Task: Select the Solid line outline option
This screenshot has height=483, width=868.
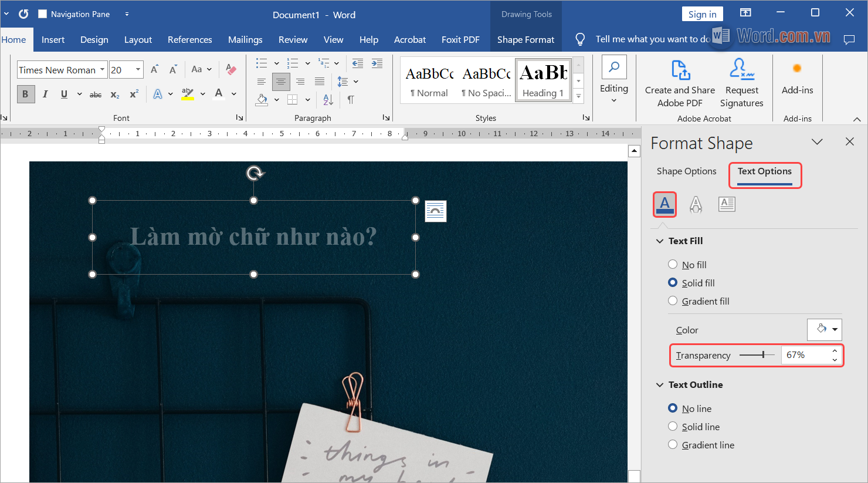Action: click(x=673, y=427)
